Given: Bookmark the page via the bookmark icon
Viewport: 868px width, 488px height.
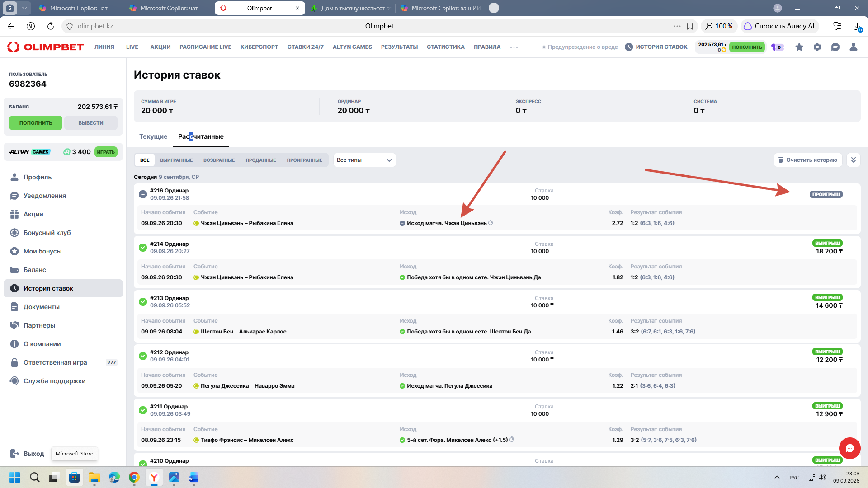Looking at the screenshot, I should coord(690,26).
